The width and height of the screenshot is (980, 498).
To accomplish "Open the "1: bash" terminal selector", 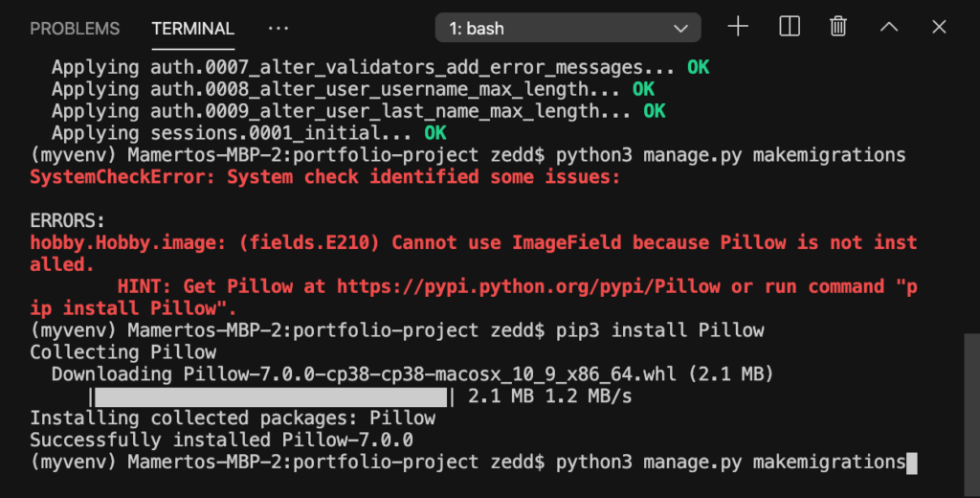I will 568,28.
